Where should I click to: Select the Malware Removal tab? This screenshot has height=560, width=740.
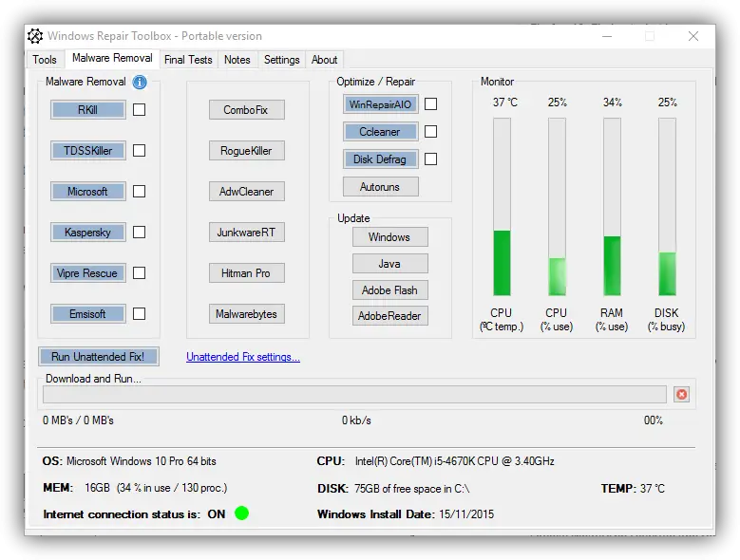pyautogui.click(x=112, y=58)
